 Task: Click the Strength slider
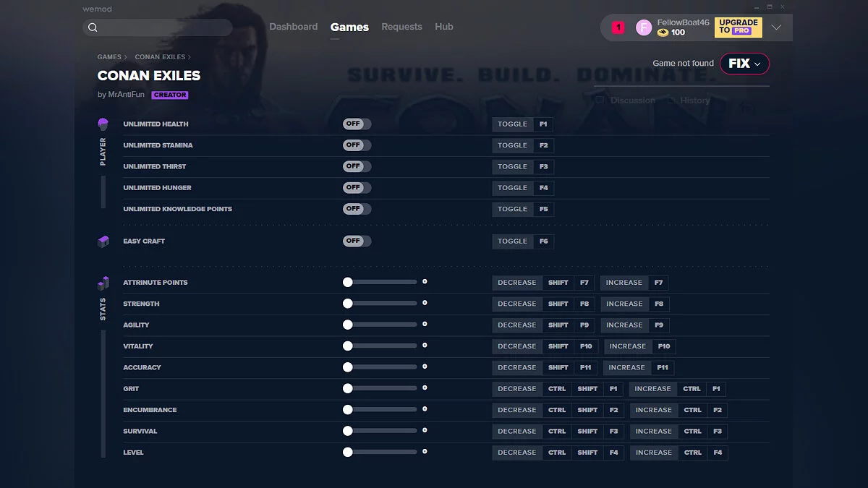tap(380, 304)
